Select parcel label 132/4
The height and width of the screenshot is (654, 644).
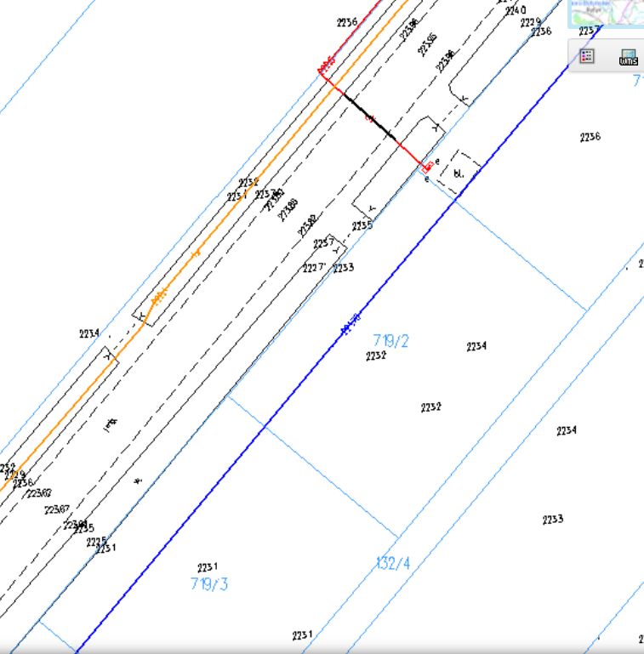tap(393, 563)
